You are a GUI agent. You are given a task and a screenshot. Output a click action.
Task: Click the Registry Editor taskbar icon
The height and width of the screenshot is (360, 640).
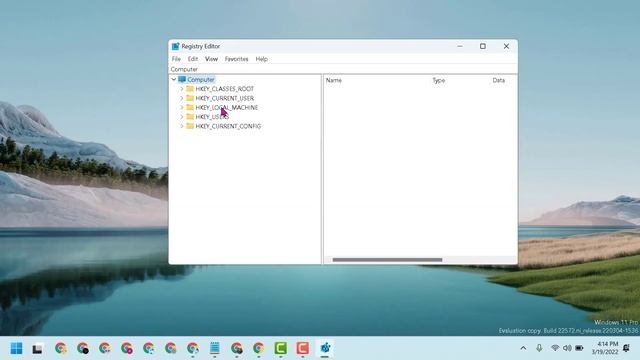[x=325, y=348]
